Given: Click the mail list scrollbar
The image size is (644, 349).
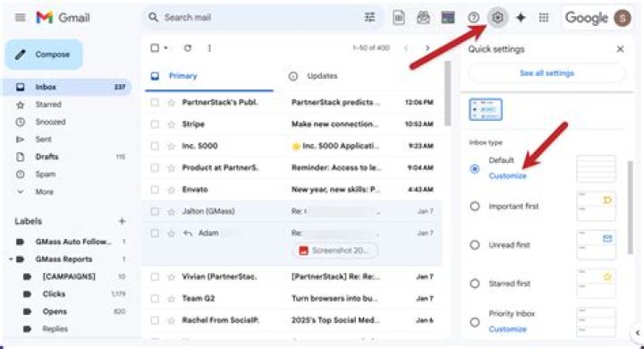Looking at the screenshot, I should [448, 94].
